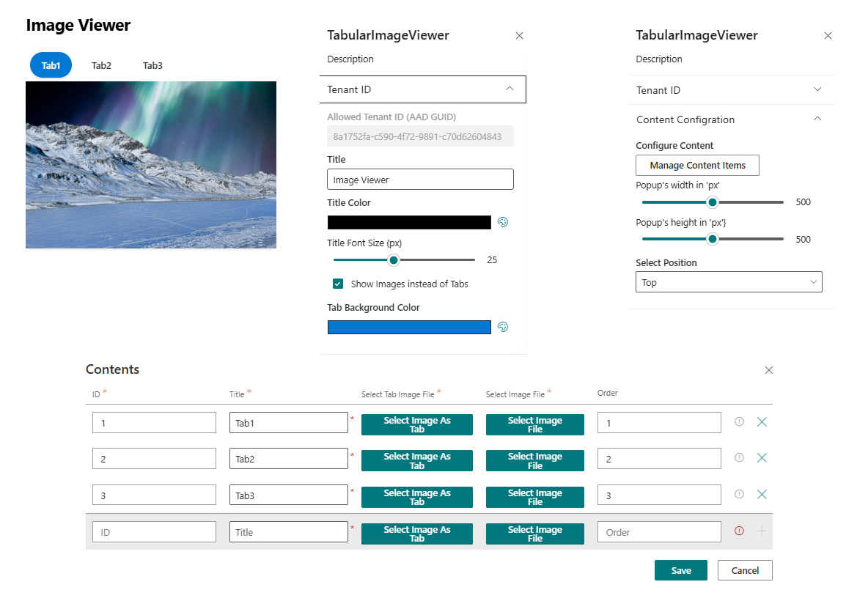Viewport: 868px width, 601px height.
Task: Save the contents list
Action: (680, 570)
